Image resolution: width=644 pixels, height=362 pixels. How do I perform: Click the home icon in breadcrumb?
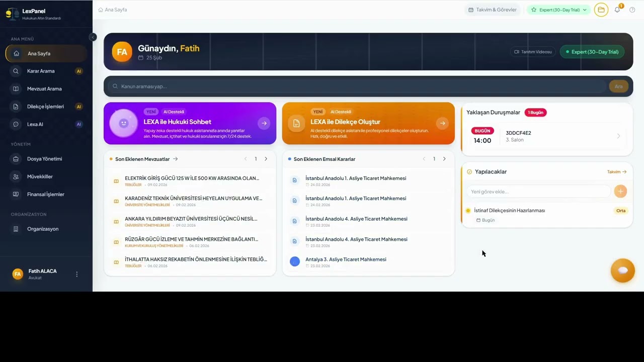coord(101,10)
